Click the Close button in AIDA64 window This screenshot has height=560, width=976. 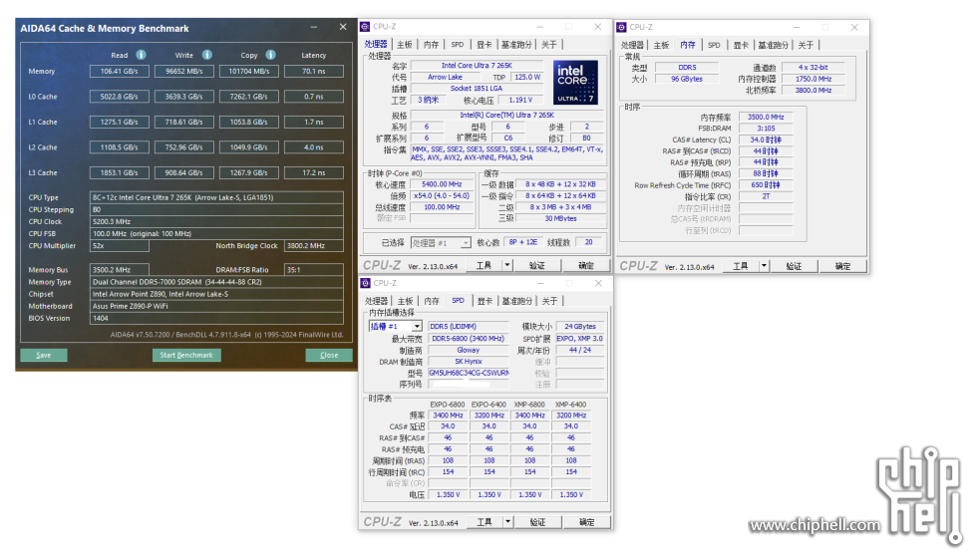pos(329,355)
